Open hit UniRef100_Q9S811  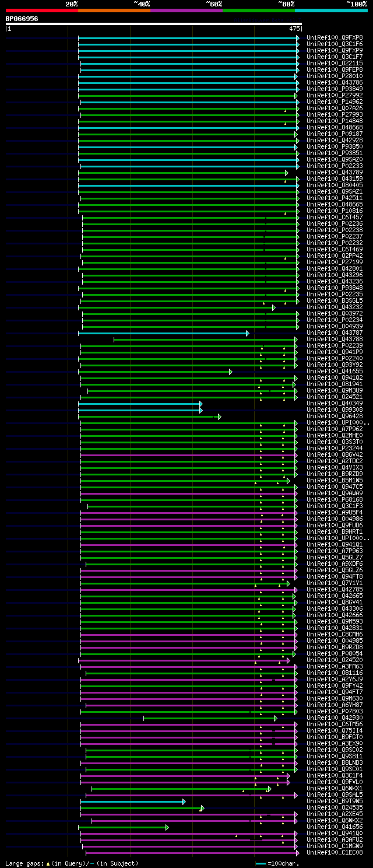pyautogui.click(x=335, y=757)
